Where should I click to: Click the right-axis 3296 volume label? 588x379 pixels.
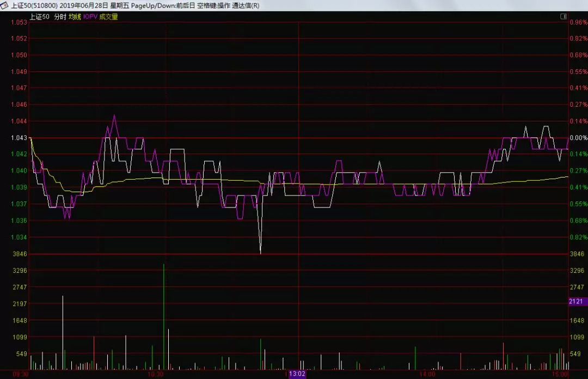click(x=577, y=271)
